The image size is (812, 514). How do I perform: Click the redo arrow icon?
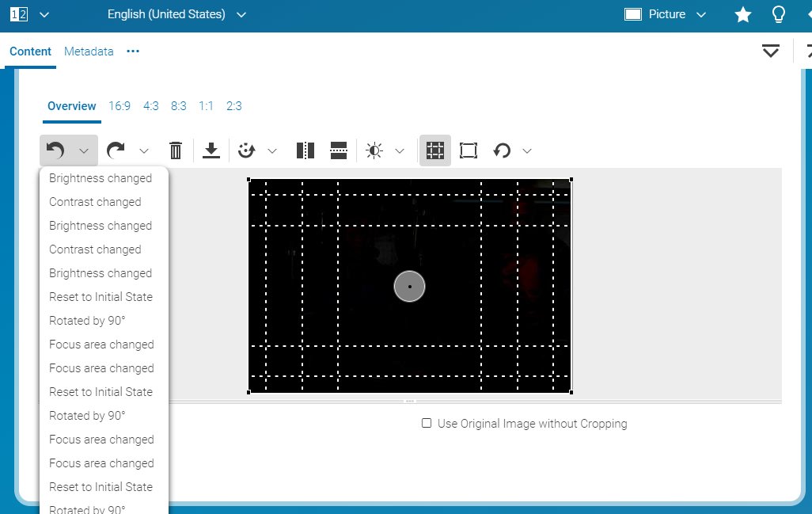pyautogui.click(x=116, y=150)
